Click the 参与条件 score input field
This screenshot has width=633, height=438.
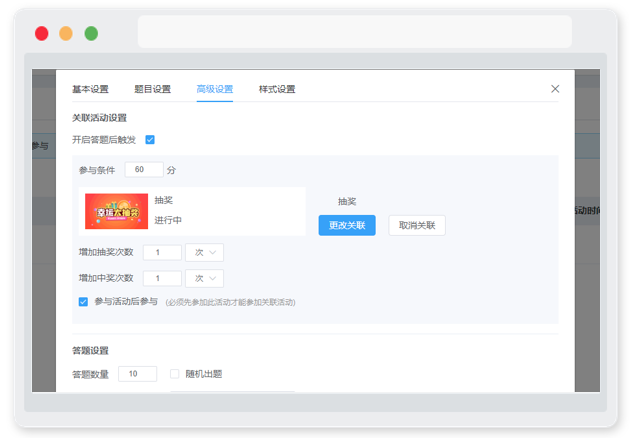(144, 170)
